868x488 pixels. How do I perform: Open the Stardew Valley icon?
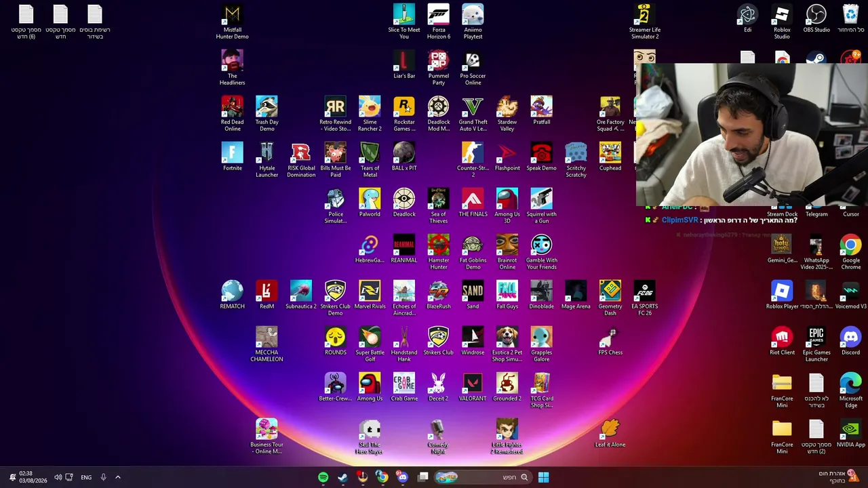coord(507,114)
